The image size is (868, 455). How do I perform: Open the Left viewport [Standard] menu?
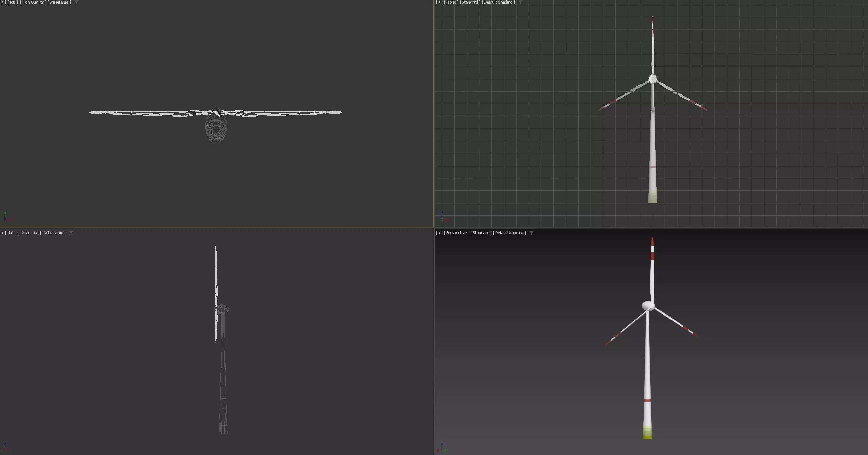31,233
